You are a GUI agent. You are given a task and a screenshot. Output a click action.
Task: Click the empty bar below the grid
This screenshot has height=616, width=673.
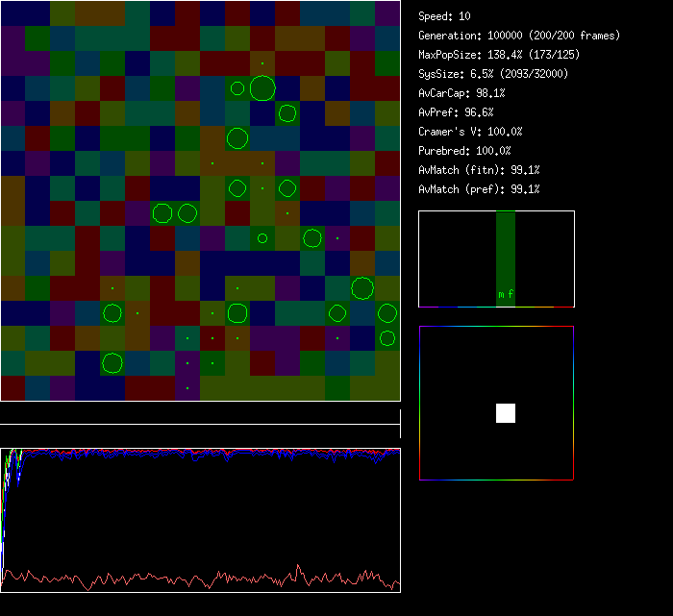pos(200,413)
